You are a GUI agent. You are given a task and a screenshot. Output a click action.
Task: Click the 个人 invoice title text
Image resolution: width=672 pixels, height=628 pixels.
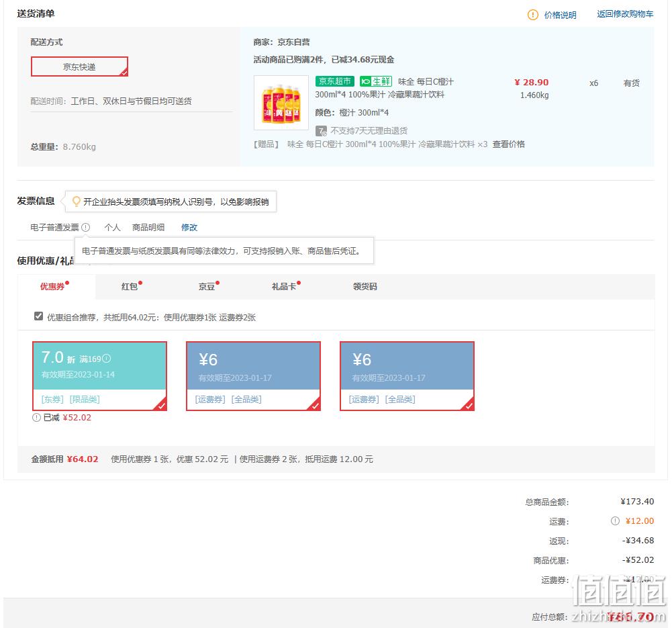click(x=112, y=227)
